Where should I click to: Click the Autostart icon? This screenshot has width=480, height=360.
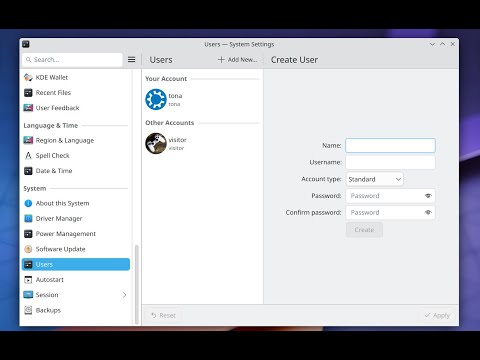click(28, 280)
